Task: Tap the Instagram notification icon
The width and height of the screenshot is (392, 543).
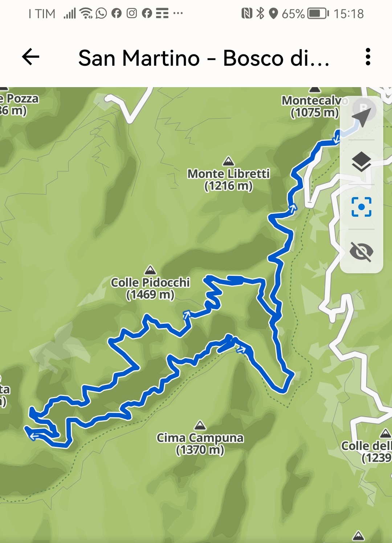Action: click(x=132, y=13)
